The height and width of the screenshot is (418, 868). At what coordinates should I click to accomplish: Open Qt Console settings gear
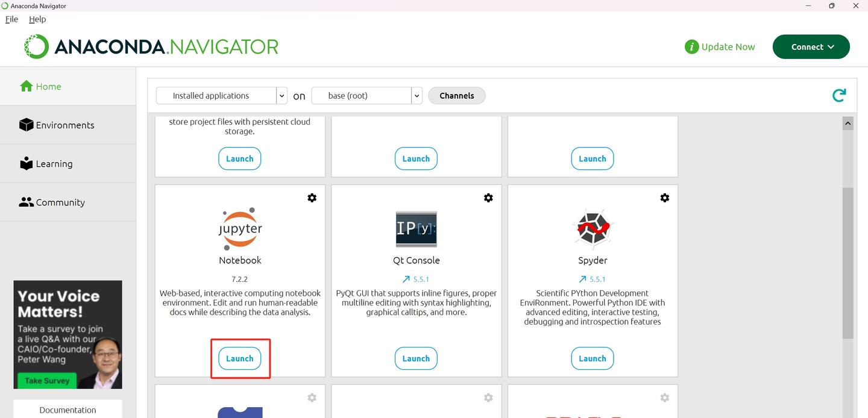[x=488, y=197]
